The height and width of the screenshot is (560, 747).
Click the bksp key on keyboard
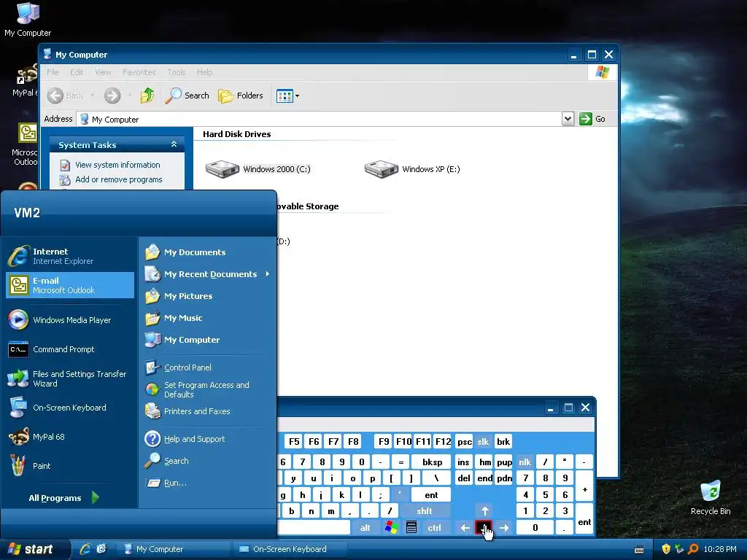pos(432,462)
